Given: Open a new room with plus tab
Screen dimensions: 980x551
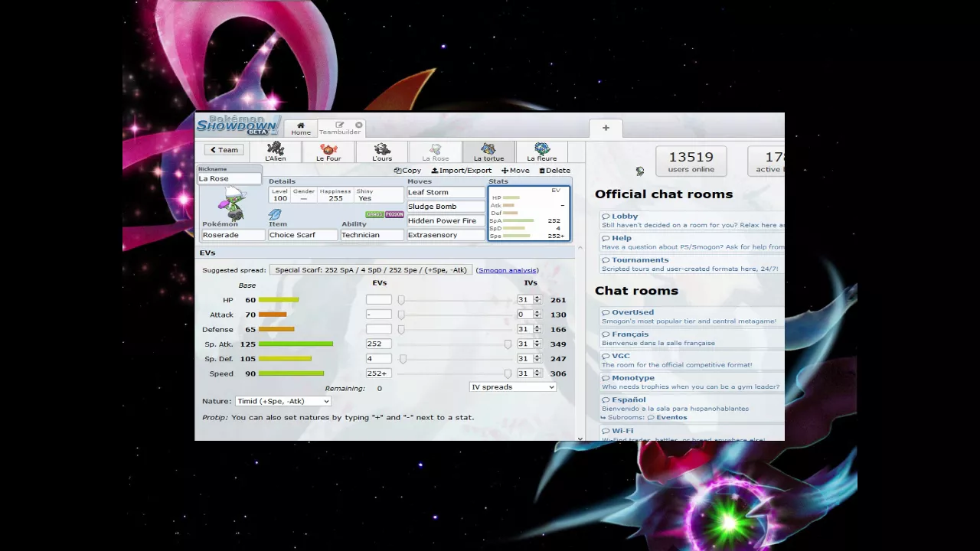Looking at the screenshot, I should coord(606,128).
